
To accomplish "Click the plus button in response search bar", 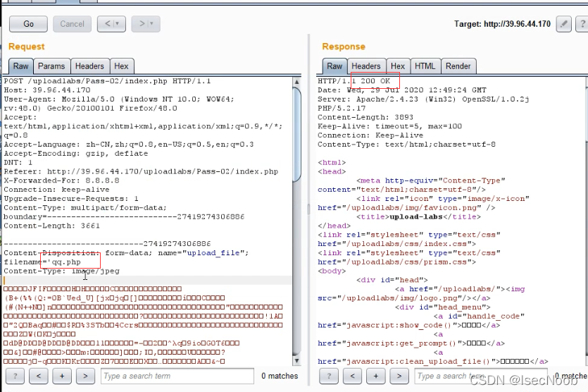I will tap(376, 376).
